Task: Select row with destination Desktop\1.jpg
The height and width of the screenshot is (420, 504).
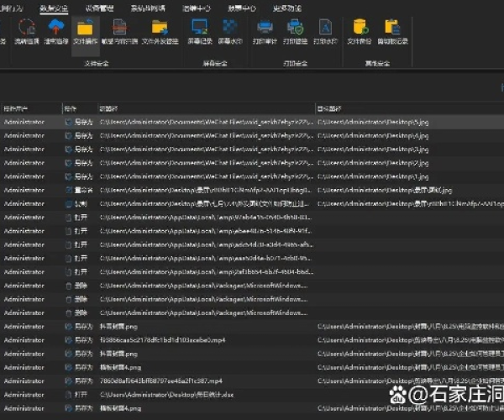Action: pyautogui.click(x=252, y=176)
